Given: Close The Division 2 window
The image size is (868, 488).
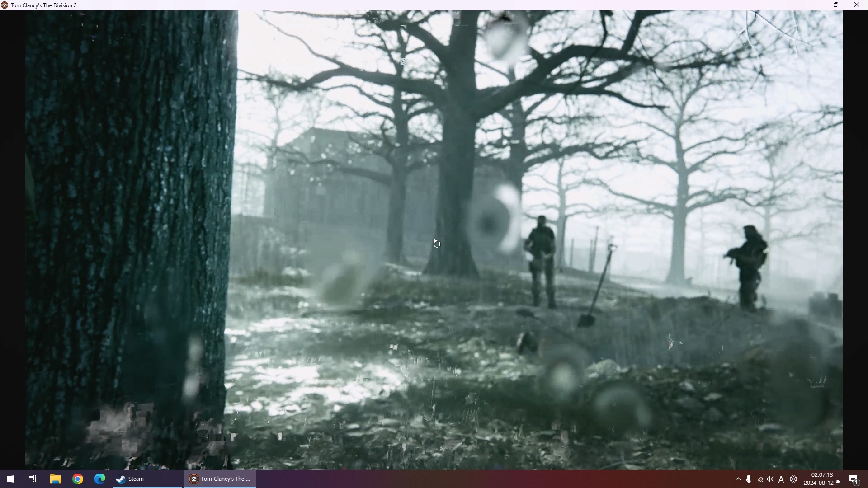Looking at the screenshot, I should 857,5.
